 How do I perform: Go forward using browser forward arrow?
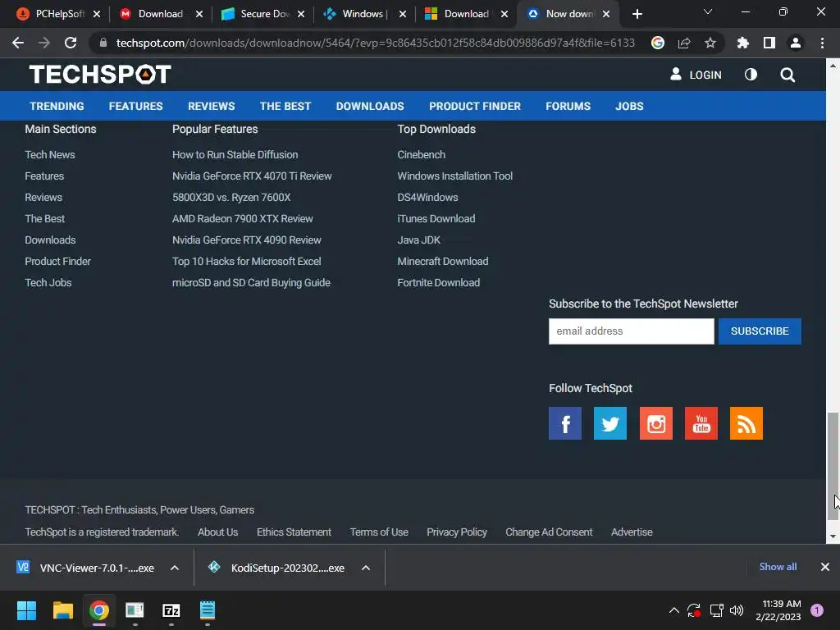pyautogui.click(x=44, y=43)
